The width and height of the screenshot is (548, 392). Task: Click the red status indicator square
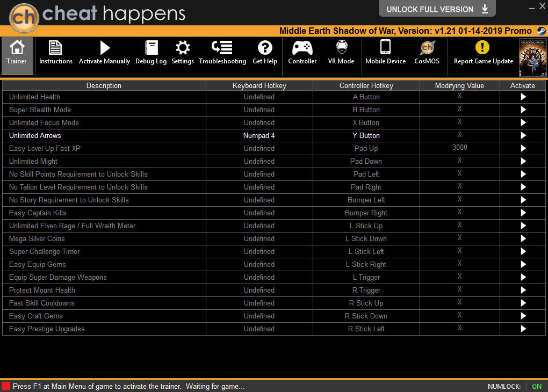click(x=6, y=387)
